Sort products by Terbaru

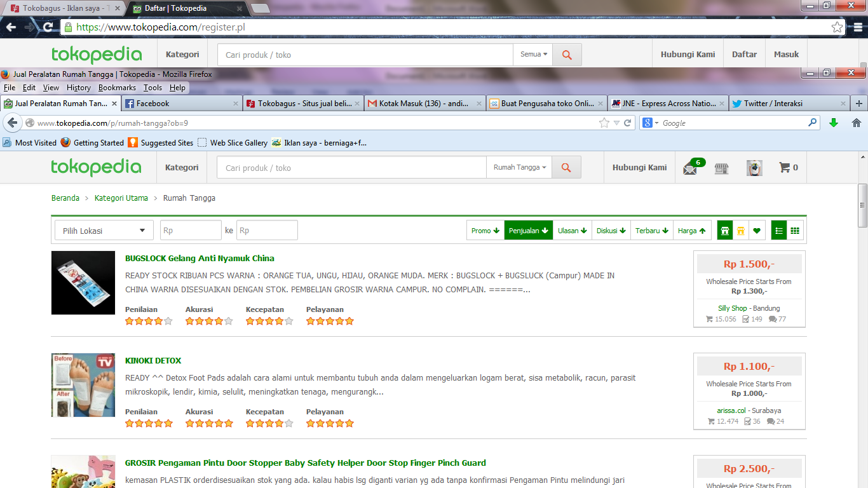[652, 231]
